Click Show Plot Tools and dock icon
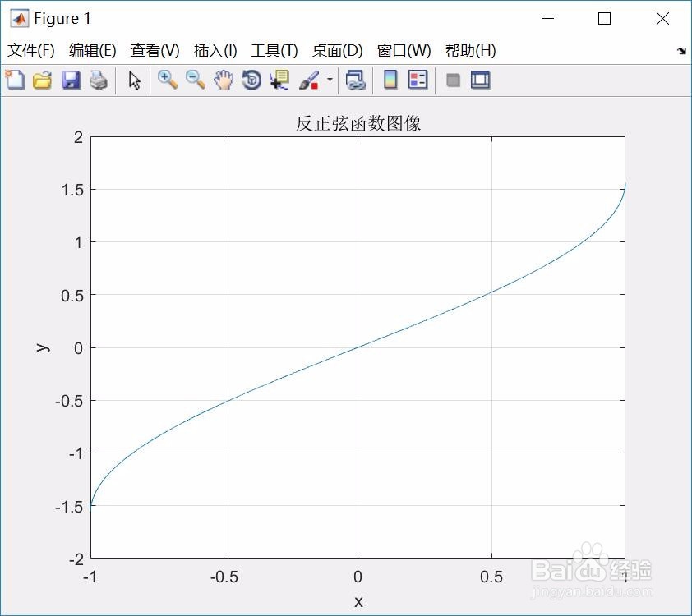The height and width of the screenshot is (616, 692). pos(481,80)
